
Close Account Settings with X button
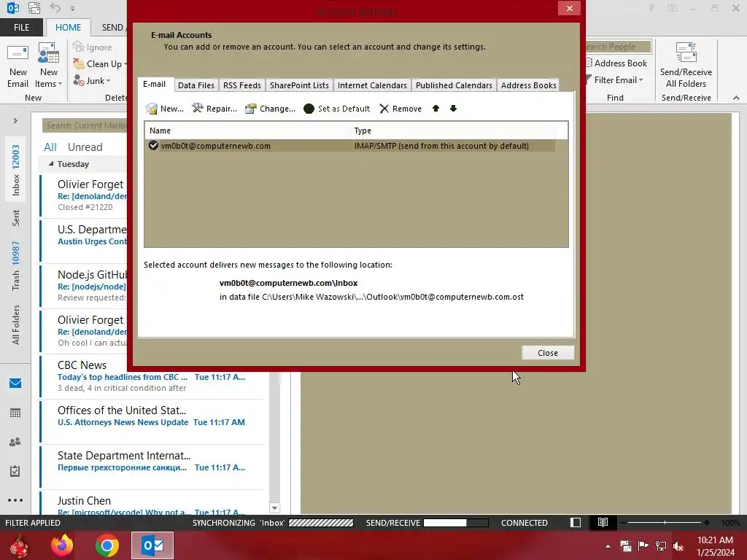[x=569, y=8]
